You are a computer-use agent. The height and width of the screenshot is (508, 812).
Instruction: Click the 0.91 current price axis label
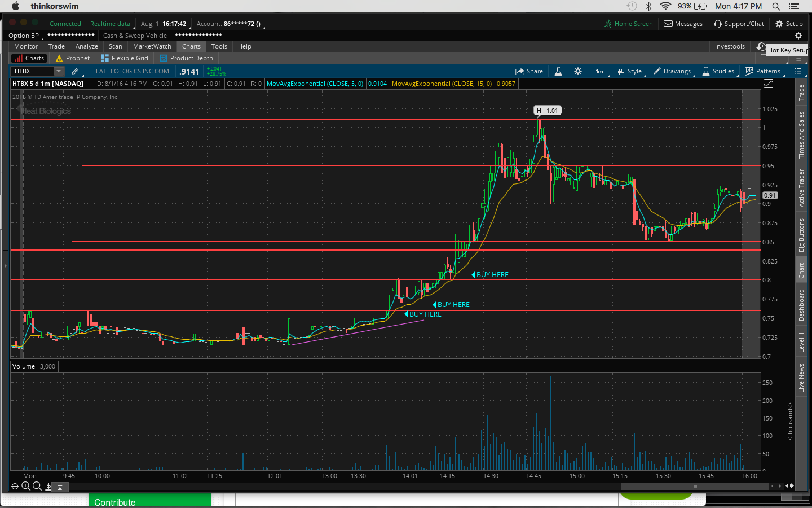pyautogui.click(x=770, y=195)
